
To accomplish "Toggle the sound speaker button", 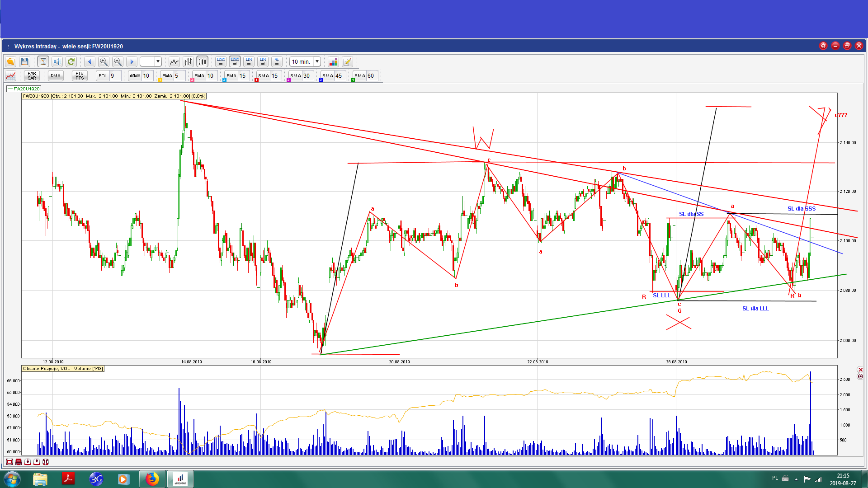I will (57, 61).
